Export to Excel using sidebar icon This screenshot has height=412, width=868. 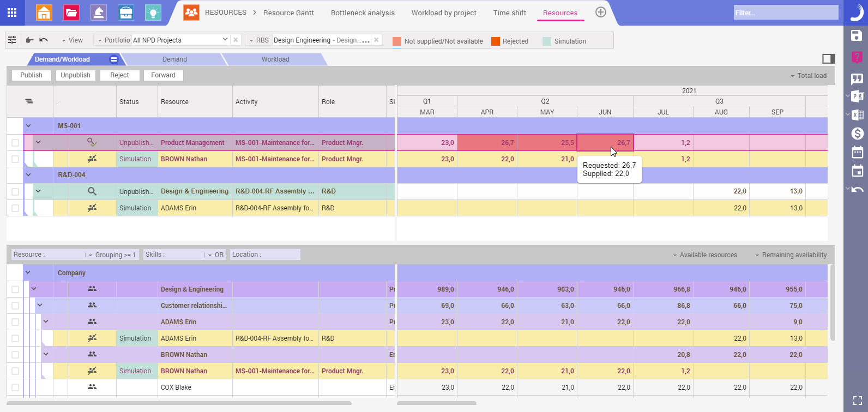tap(857, 115)
